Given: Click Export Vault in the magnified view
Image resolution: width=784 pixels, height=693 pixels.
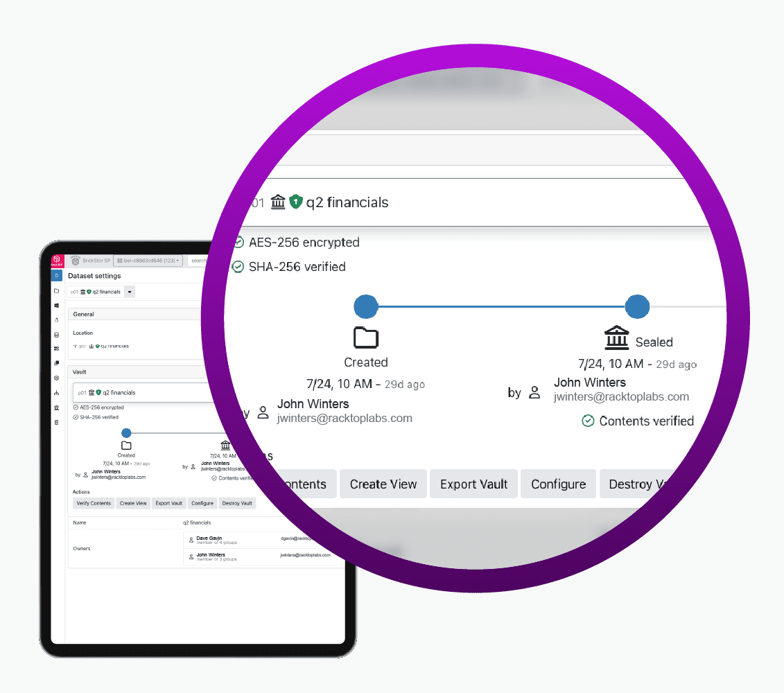Looking at the screenshot, I should tap(473, 484).
